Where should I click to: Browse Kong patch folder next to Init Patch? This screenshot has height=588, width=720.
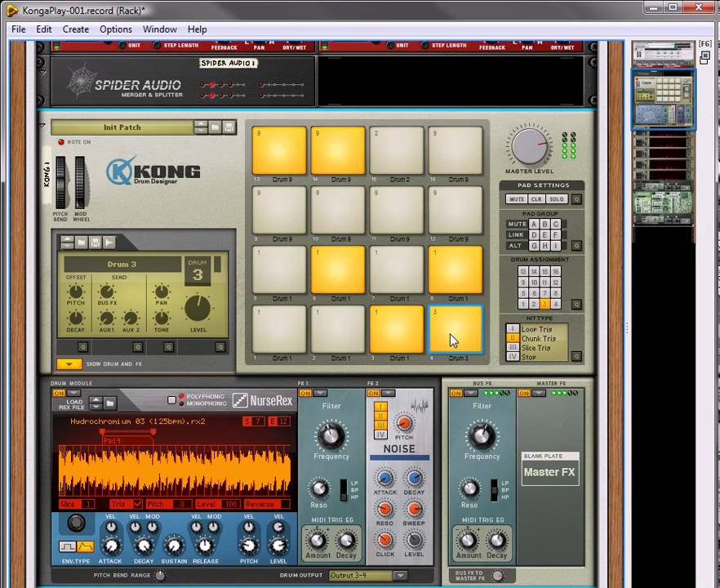(215, 127)
